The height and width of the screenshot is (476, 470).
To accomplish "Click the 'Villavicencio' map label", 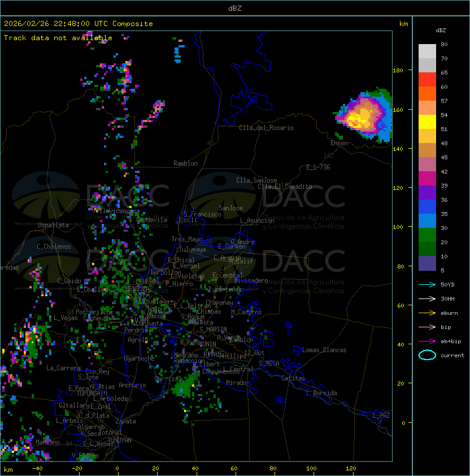I will tap(115, 211).
